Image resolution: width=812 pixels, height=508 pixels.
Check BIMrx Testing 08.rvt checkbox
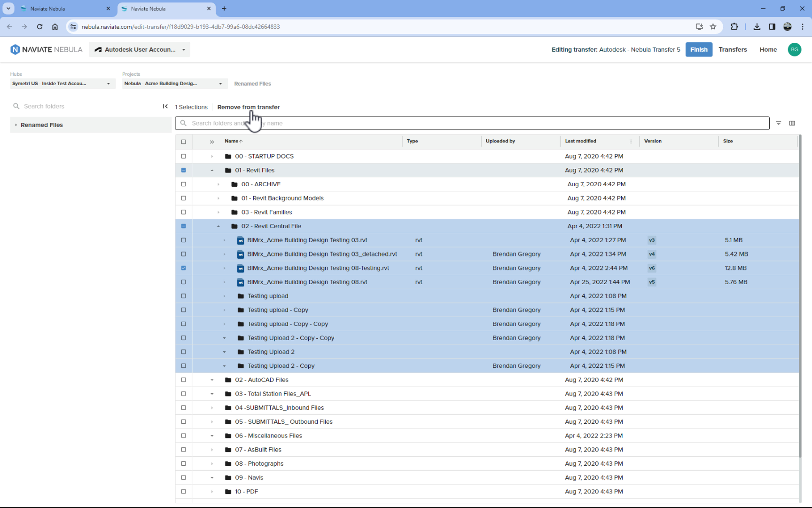(x=184, y=282)
